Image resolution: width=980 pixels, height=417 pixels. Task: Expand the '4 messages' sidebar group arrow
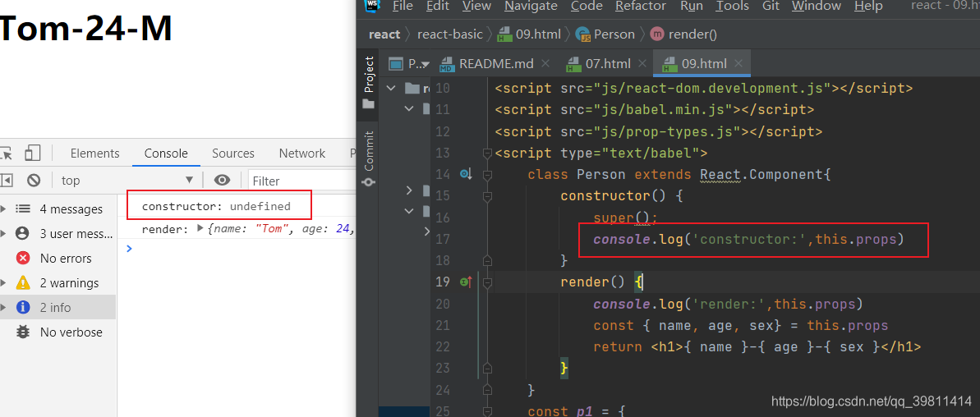coord(3,208)
